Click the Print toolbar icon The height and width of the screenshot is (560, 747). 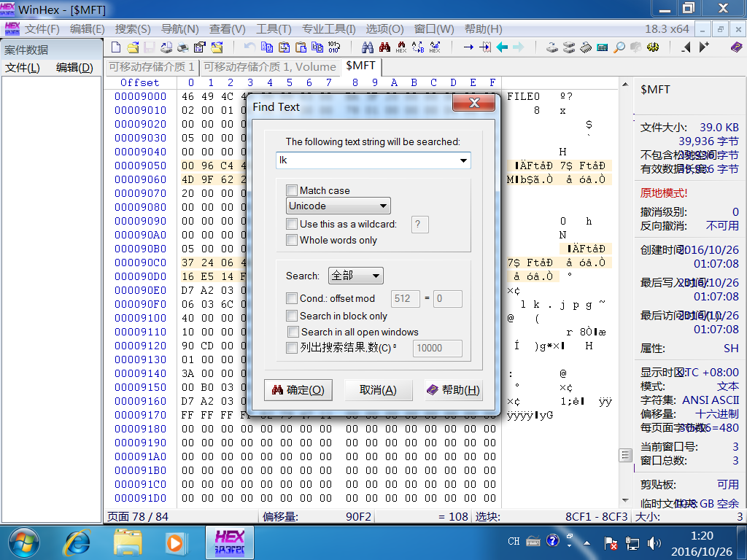182,47
